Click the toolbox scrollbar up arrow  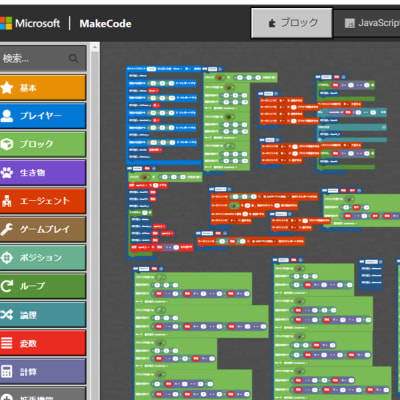tap(95, 48)
